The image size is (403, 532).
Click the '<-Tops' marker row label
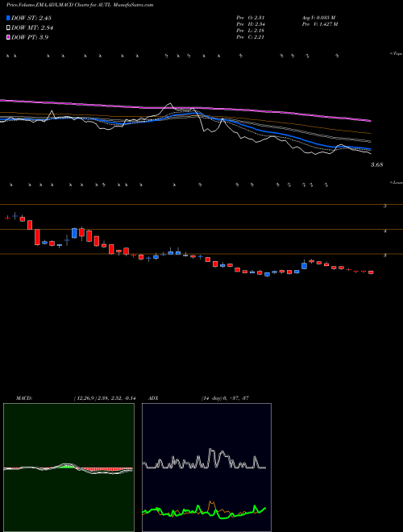pos(397,54)
